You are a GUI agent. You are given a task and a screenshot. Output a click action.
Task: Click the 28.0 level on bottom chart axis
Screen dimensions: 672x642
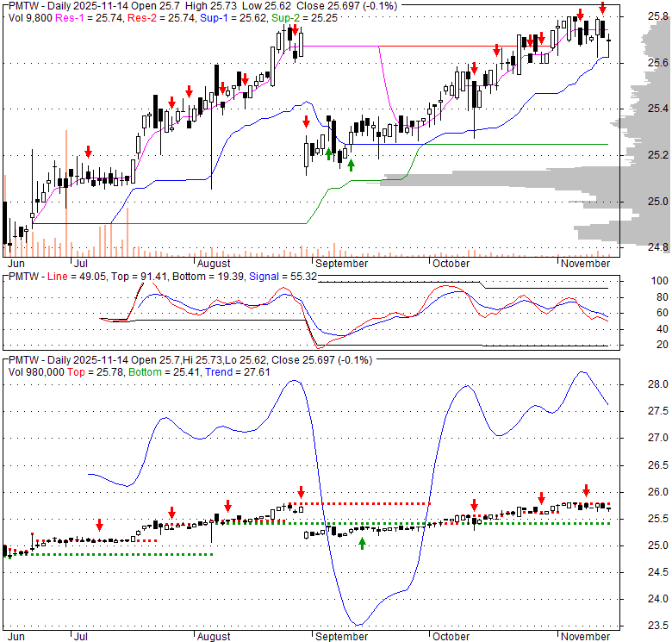point(658,384)
